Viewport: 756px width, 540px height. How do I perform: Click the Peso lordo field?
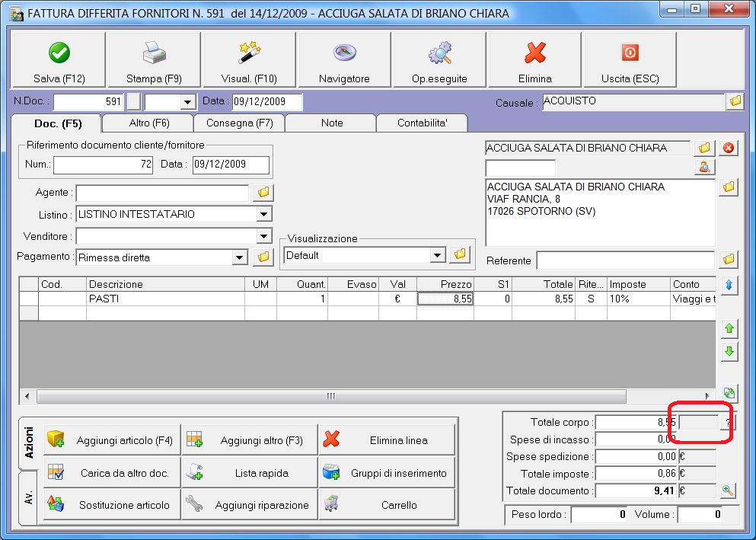pyautogui.click(x=599, y=514)
